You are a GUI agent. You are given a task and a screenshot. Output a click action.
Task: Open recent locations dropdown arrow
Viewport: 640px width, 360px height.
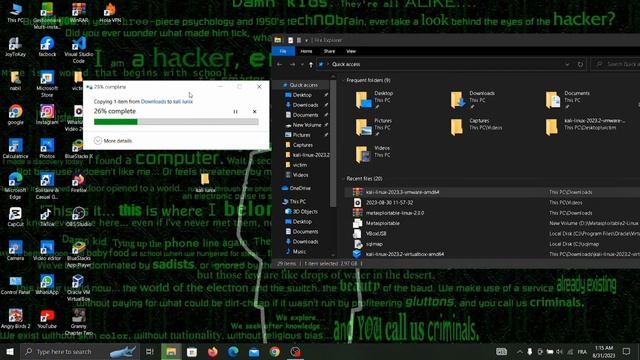[302, 64]
